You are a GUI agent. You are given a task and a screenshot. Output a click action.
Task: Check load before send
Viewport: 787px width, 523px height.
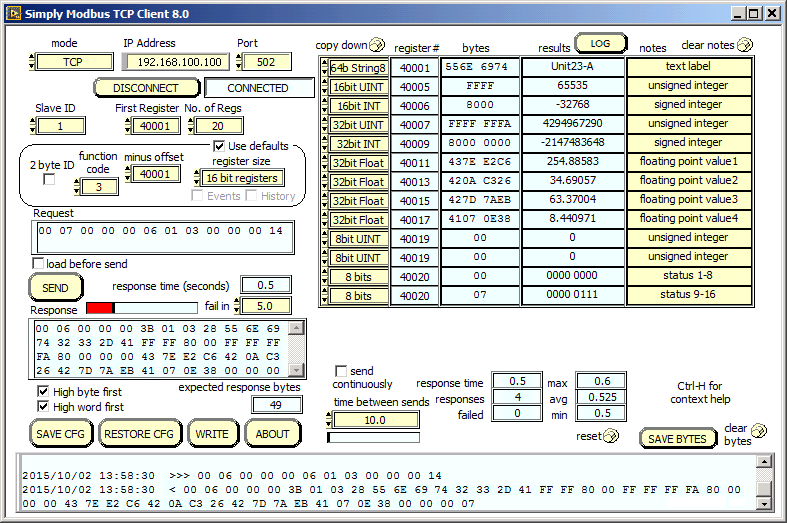[x=38, y=263]
